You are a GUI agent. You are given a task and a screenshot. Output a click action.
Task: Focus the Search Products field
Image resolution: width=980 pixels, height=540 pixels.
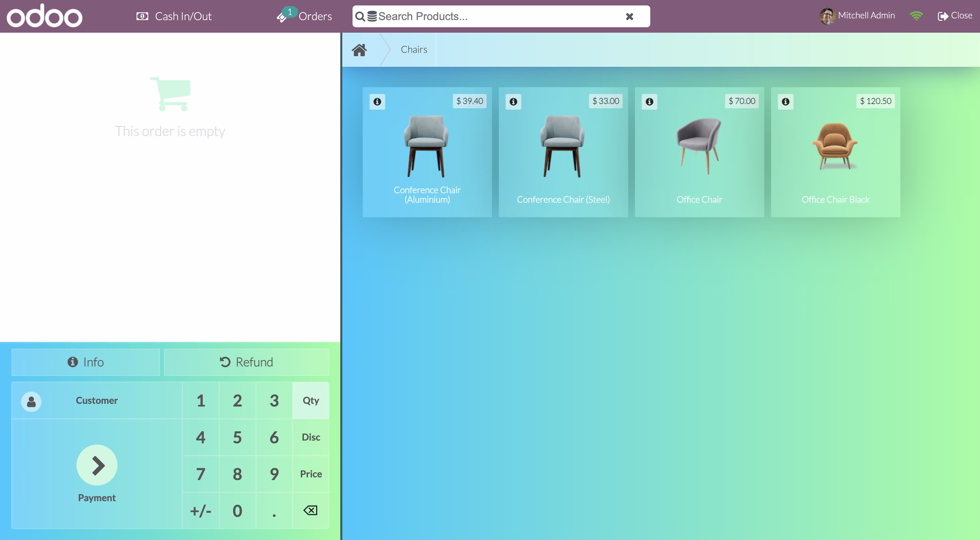click(x=501, y=16)
